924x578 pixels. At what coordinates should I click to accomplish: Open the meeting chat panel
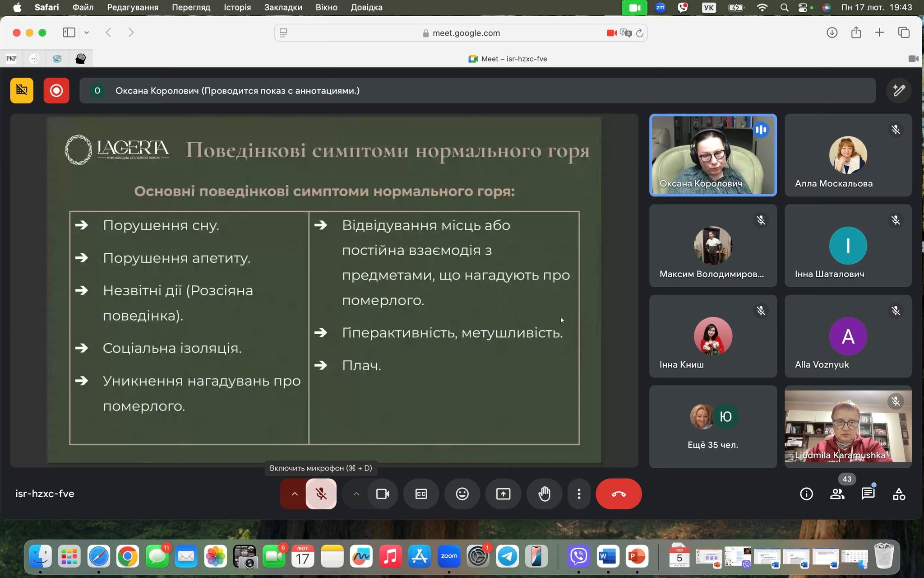pos(868,494)
